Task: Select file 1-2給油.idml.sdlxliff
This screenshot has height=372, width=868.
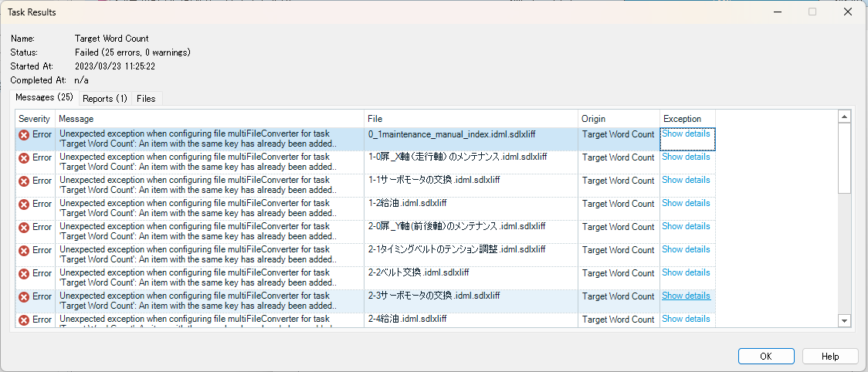Action: click(407, 204)
